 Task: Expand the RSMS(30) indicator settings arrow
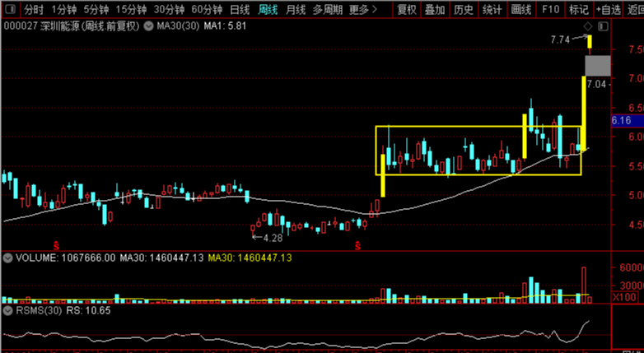(x=7, y=311)
